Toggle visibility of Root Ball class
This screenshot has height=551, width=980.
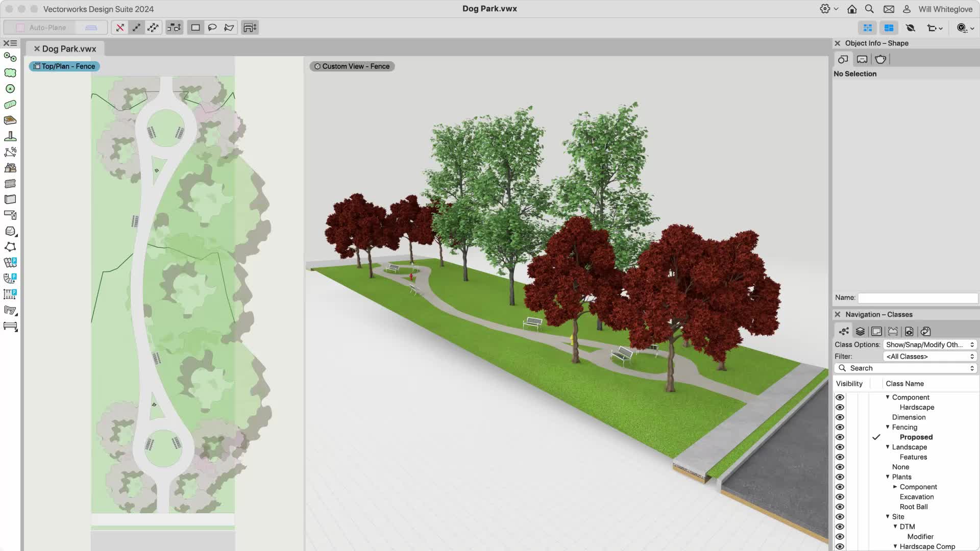pos(840,507)
